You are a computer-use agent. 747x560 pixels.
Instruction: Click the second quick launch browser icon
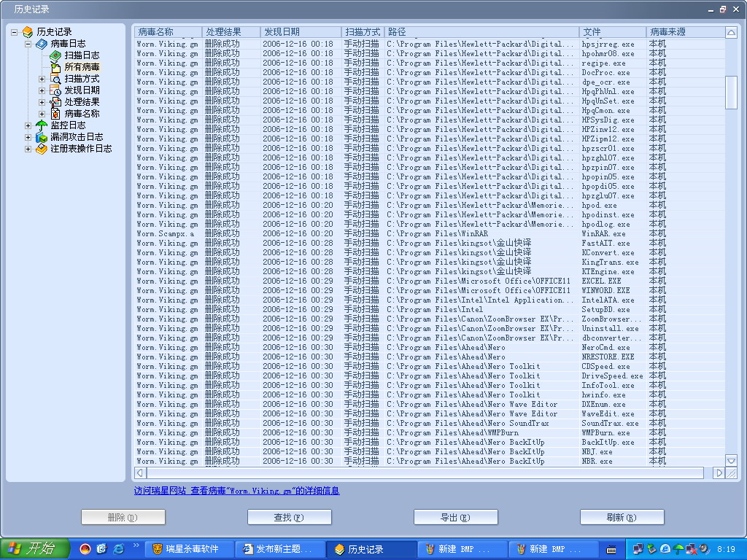[101, 549]
